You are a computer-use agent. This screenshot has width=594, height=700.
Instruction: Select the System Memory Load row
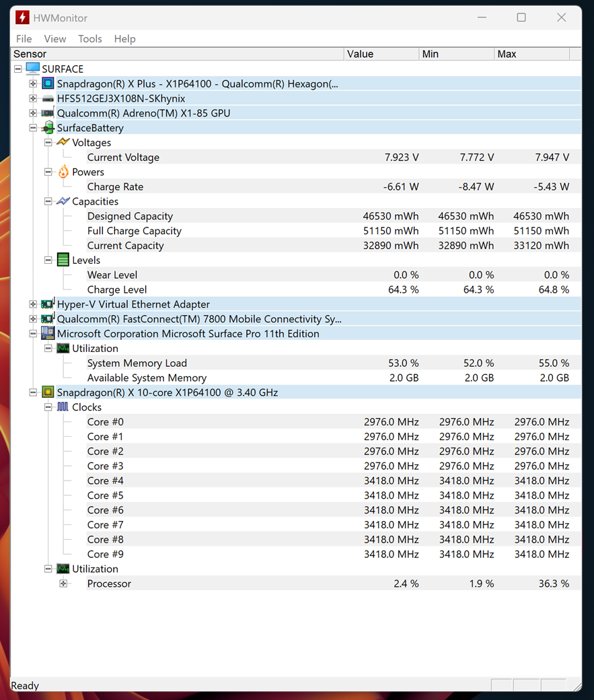(334, 363)
